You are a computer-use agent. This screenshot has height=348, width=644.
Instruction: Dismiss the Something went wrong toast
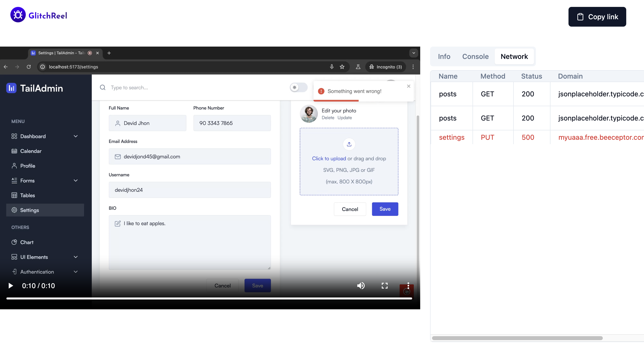tap(409, 86)
